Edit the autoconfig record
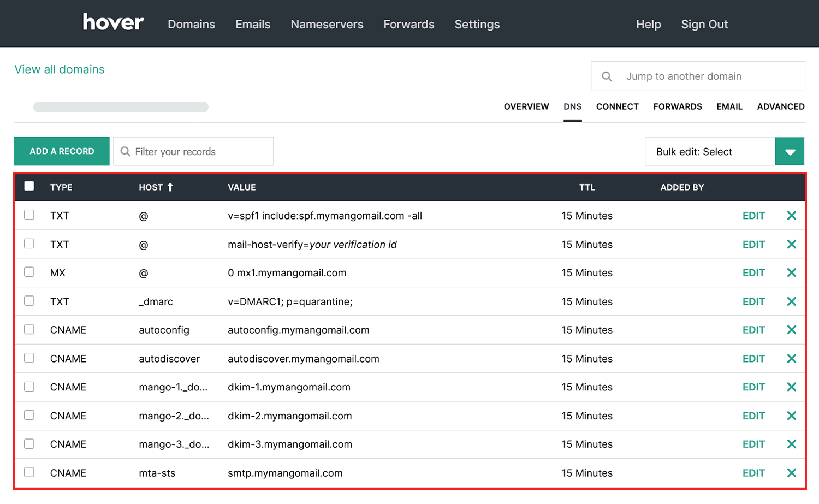This screenshot has width=819, height=504. 753,330
